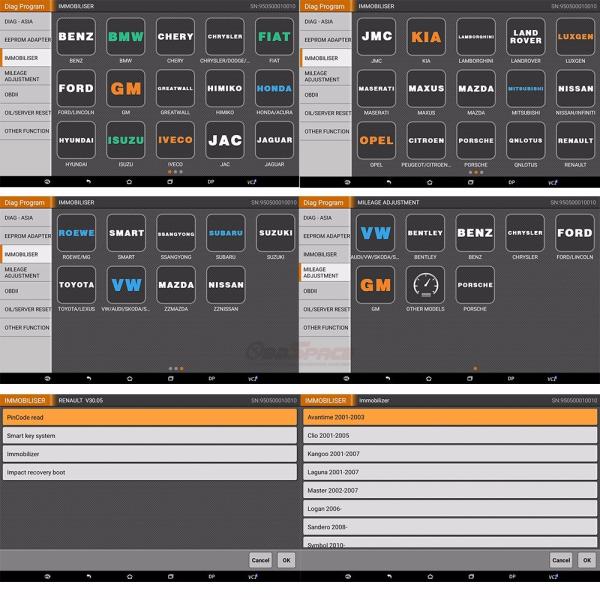Screen dimensions: 600x600
Task: Click OK on the Avantime model list screen
Action: (x=587, y=560)
